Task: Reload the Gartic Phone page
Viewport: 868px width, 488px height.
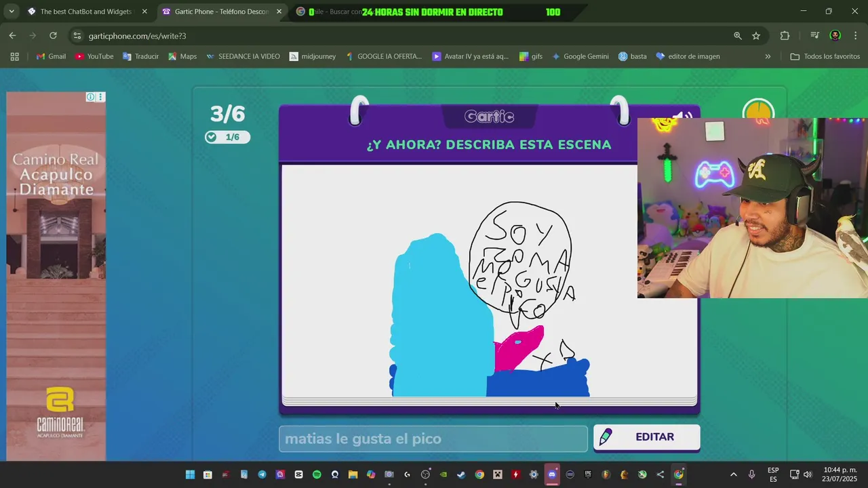Action: pyautogui.click(x=53, y=35)
